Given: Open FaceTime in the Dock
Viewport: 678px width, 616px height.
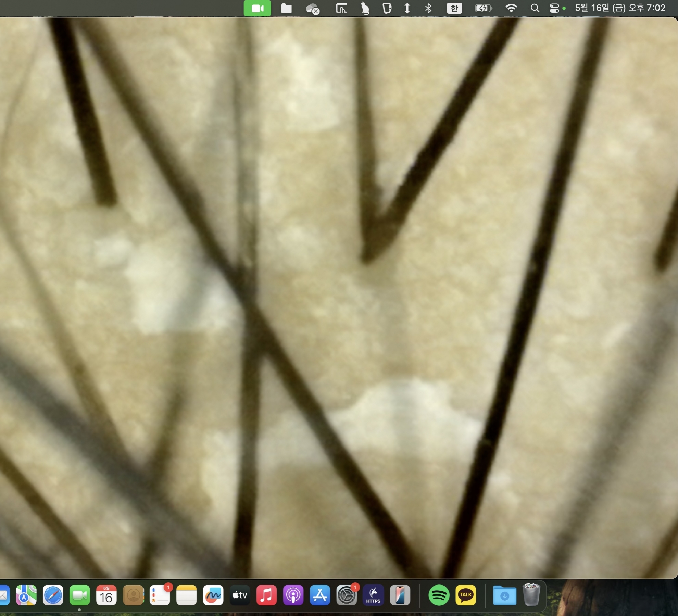Looking at the screenshot, I should pos(80,595).
